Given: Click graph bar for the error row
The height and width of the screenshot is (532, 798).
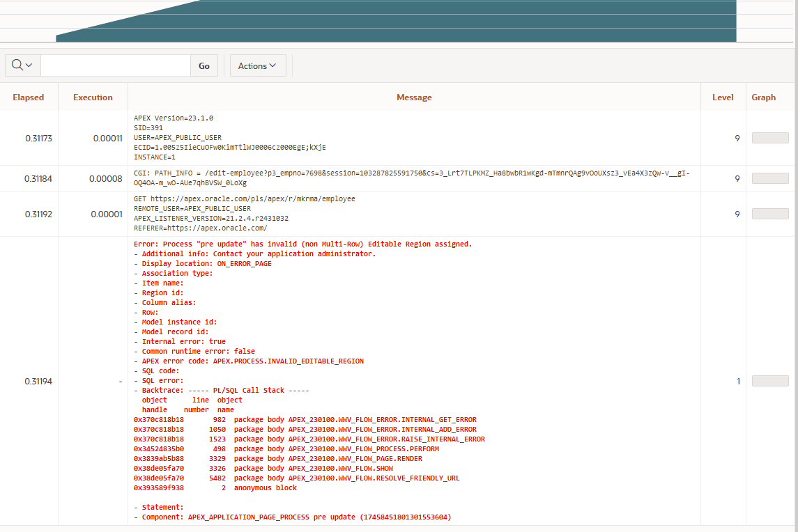Looking at the screenshot, I should [x=770, y=381].
